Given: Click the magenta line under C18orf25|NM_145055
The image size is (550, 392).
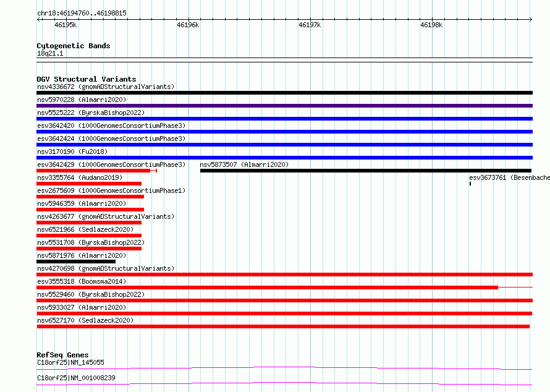Looking at the screenshot, I should point(284,368).
